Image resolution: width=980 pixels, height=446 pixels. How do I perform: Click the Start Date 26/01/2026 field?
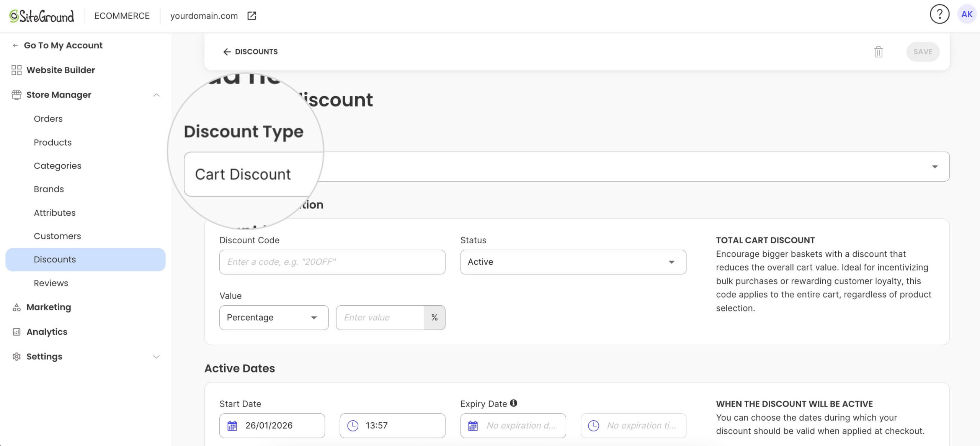pos(272,426)
